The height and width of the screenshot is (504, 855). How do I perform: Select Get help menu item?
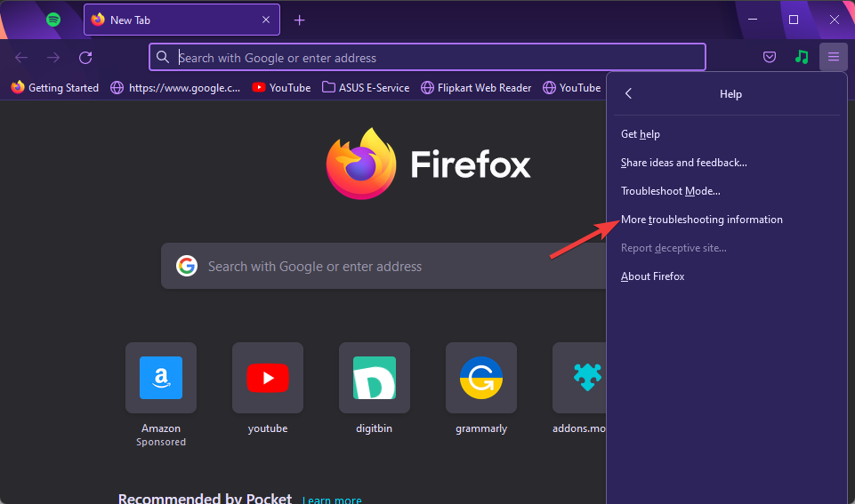pos(726,134)
